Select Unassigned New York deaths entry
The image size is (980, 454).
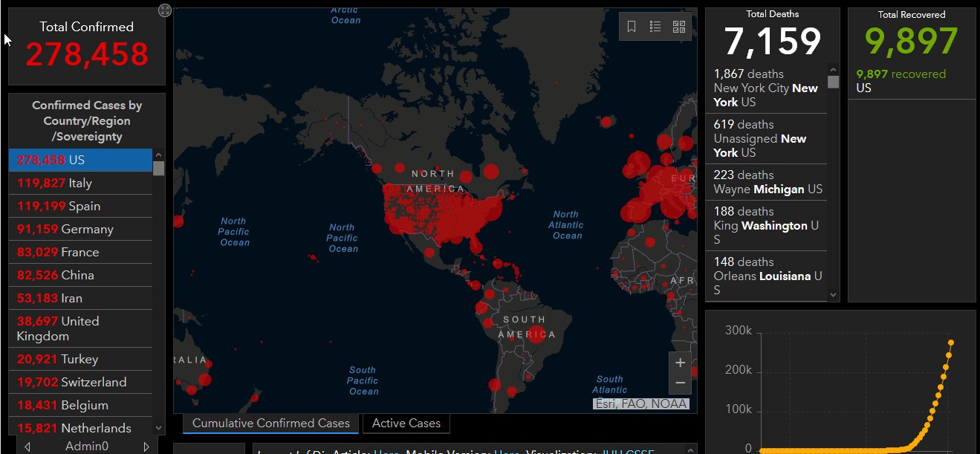(x=766, y=138)
